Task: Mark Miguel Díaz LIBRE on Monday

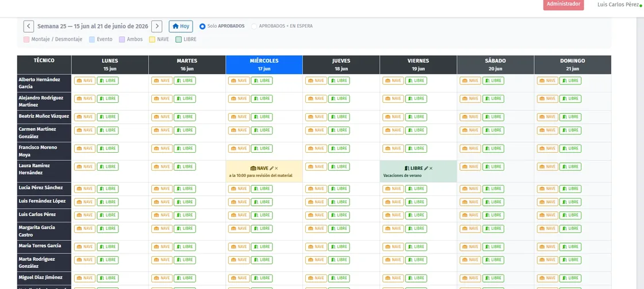Action: coord(108,278)
